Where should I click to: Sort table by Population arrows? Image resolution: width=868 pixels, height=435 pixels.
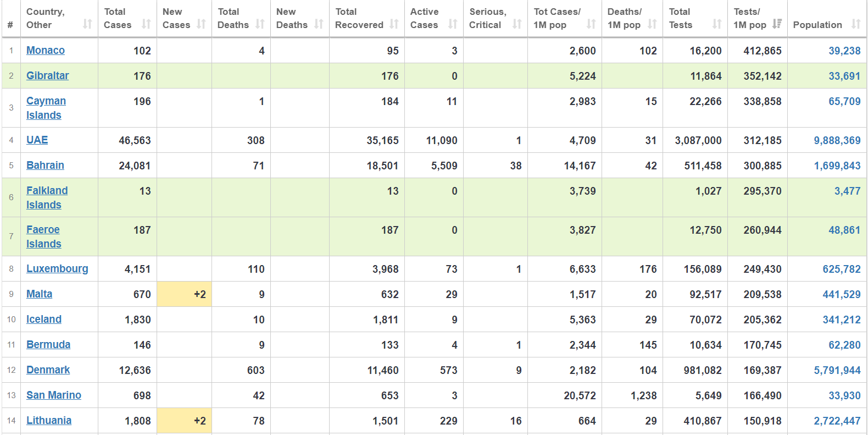point(856,24)
